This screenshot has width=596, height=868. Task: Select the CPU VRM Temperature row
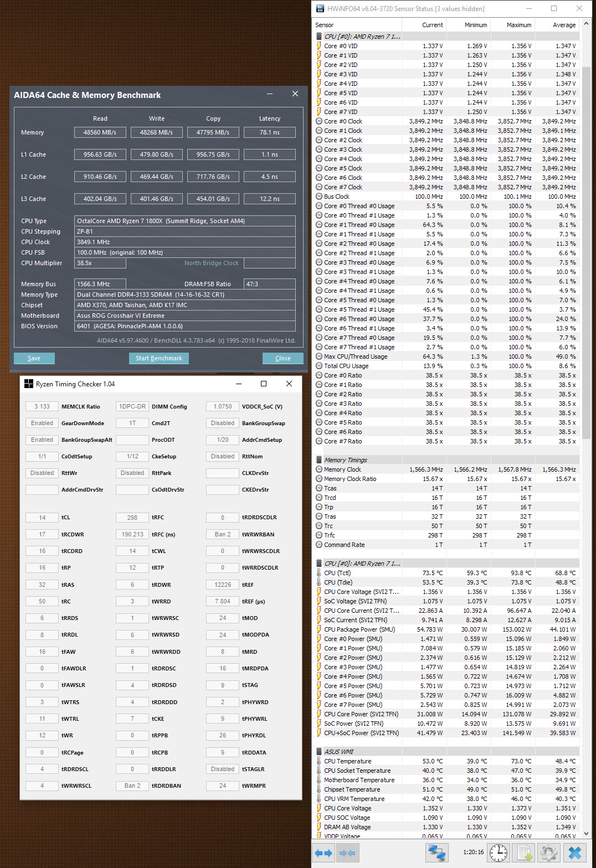coord(446,799)
